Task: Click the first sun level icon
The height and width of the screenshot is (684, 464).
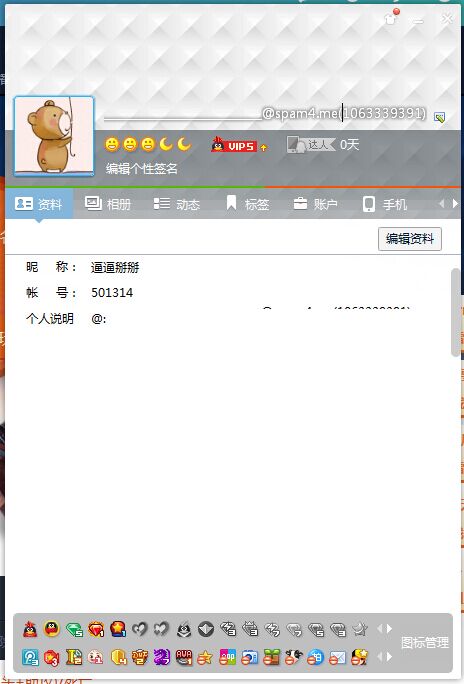Action: click(112, 144)
